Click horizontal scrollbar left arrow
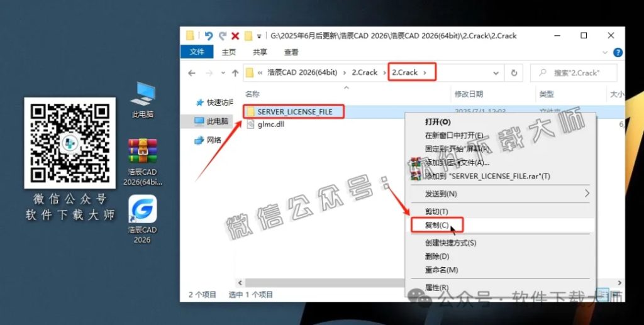Screen dimensions: 644x325 (x=240, y=283)
